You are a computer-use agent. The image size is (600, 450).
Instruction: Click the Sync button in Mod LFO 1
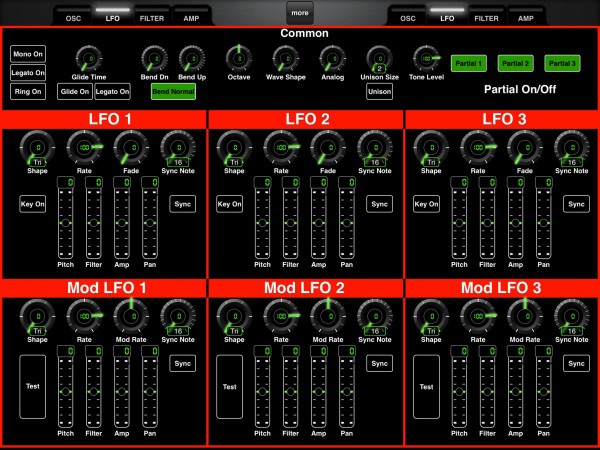click(183, 364)
